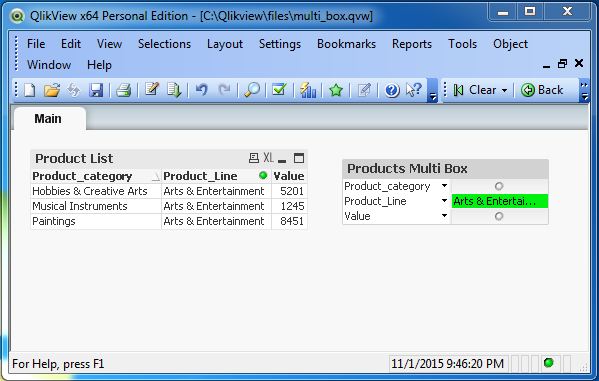The image size is (599, 381).
Task: Select the green Arts & Entertai... value
Action: [500, 201]
